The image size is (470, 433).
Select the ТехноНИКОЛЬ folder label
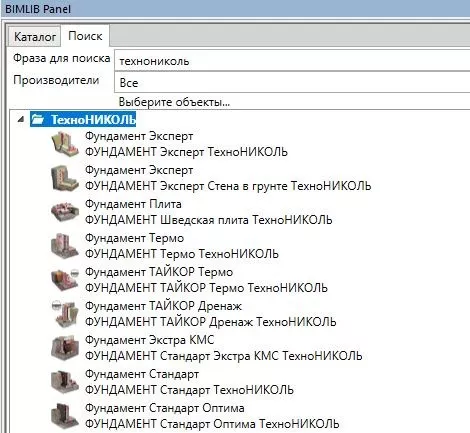pos(93,119)
